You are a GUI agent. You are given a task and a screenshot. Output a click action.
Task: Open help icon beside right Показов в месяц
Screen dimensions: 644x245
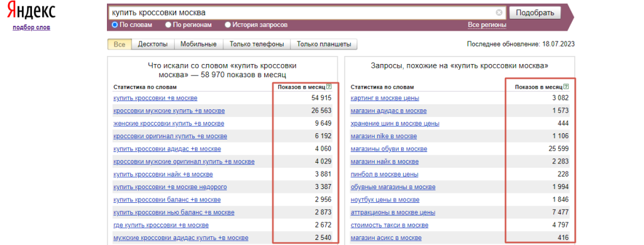point(567,87)
